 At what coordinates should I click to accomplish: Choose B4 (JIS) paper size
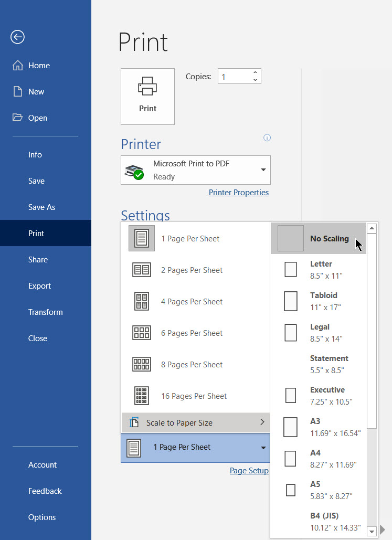tap(319, 522)
